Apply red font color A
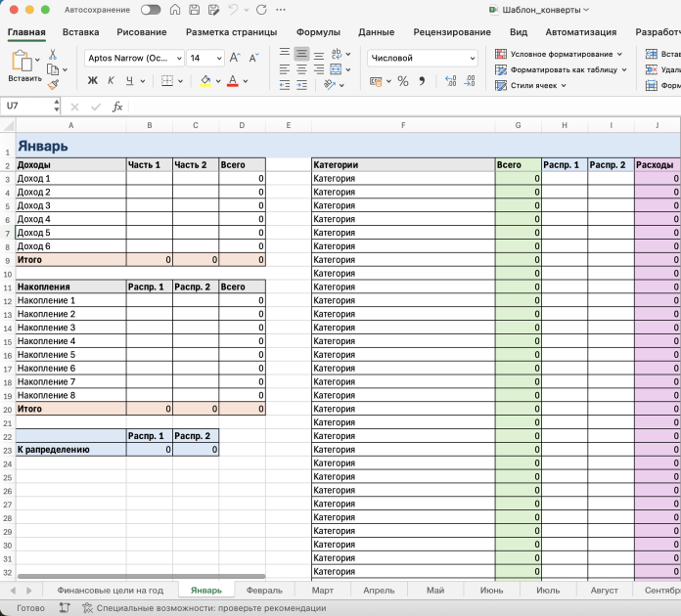The image size is (681, 616). [233, 81]
